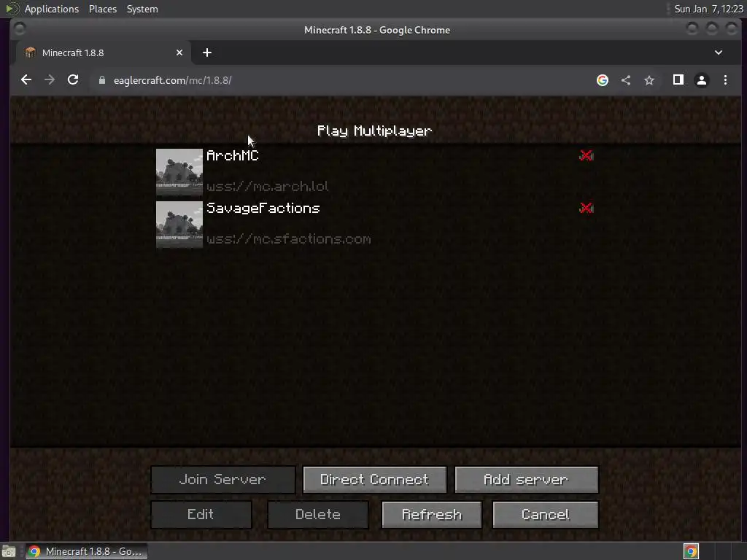Click the window menu button in title bar

(x=20, y=29)
